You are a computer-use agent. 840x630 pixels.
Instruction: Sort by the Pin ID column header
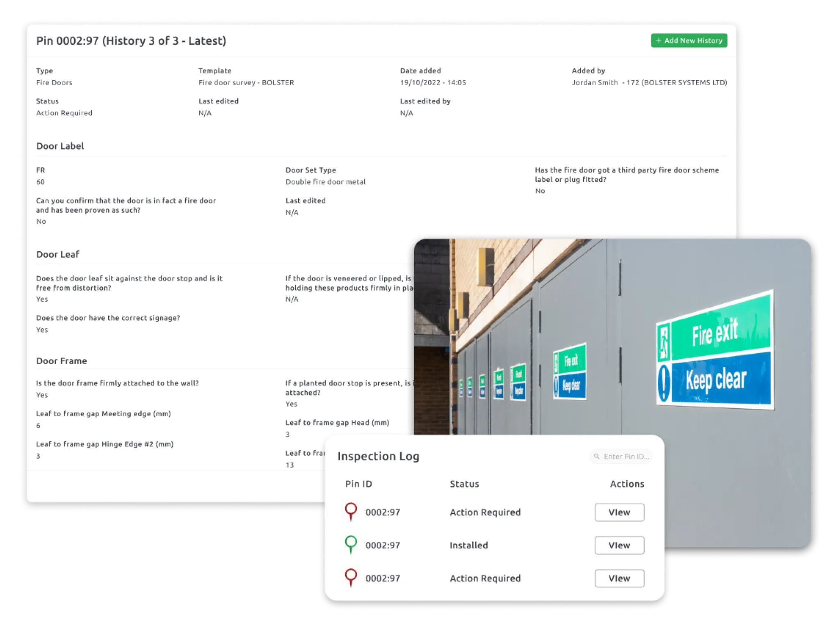[x=358, y=484]
